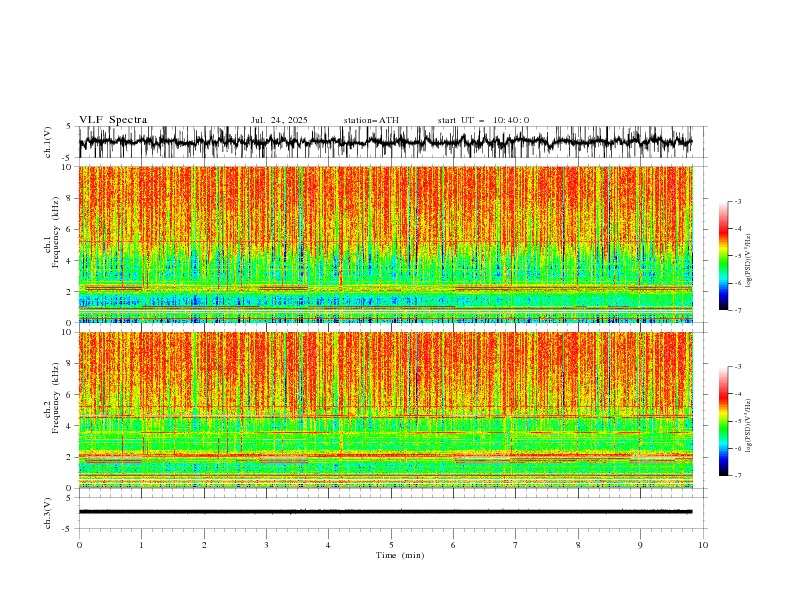792x612 pixels.
Task: Click the 'VLF Spectra' title text
Action: pyautogui.click(x=113, y=120)
